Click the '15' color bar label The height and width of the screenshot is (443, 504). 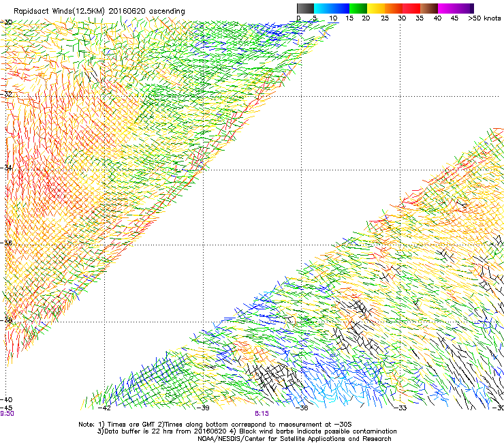349,18
